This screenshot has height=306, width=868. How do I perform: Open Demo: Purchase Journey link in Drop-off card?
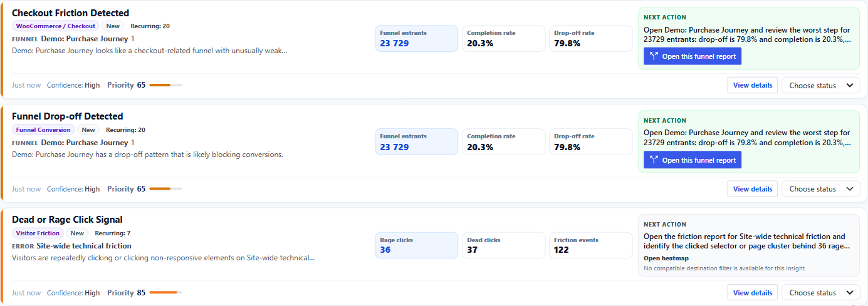pos(85,143)
